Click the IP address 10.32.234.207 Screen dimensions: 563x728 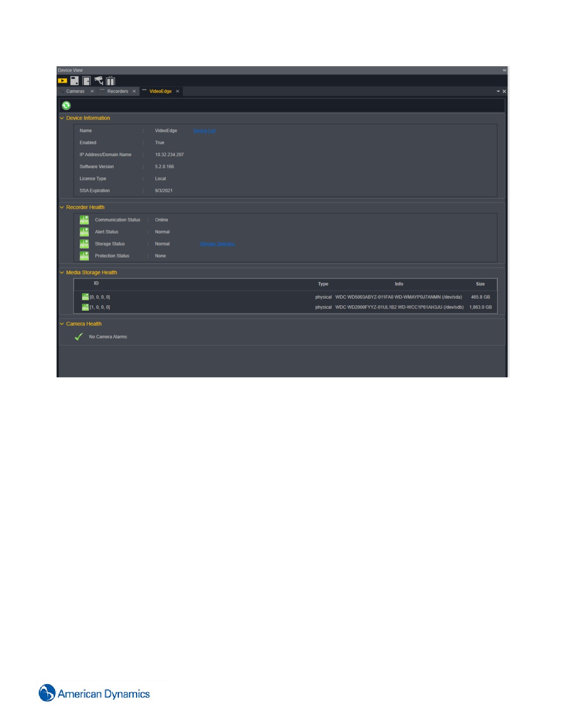169,155
